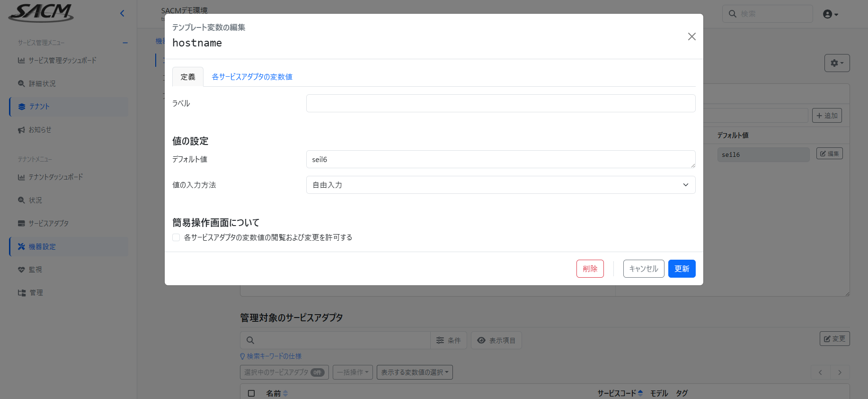Expand 表示する変数値の選択 dropdown

(x=415, y=372)
